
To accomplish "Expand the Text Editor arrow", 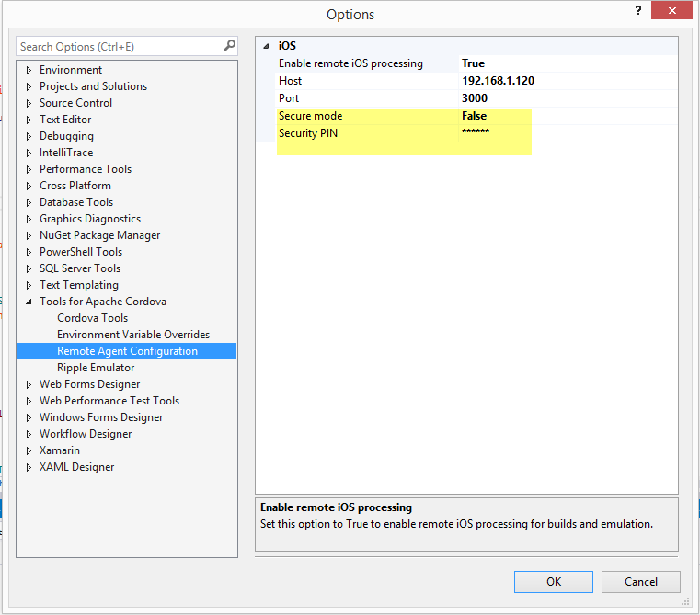I will (29, 120).
